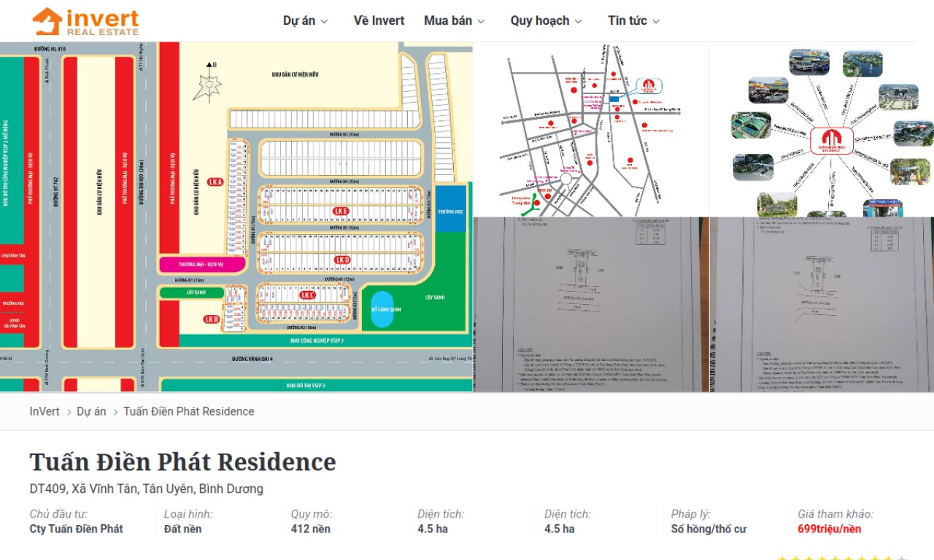The width and height of the screenshot is (934, 560).
Task: Expand the Mua bán dropdown chevron
Action: coord(481,21)
